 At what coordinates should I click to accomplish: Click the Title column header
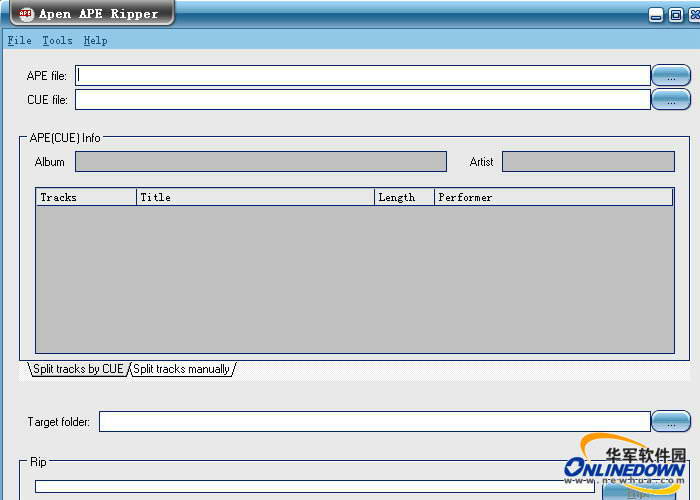(255, 197)
